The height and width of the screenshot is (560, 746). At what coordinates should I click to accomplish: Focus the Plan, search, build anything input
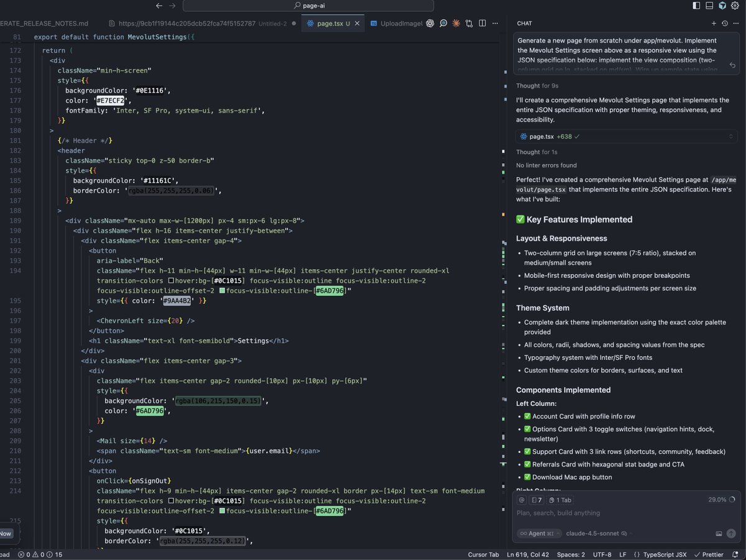click(625, 513)
